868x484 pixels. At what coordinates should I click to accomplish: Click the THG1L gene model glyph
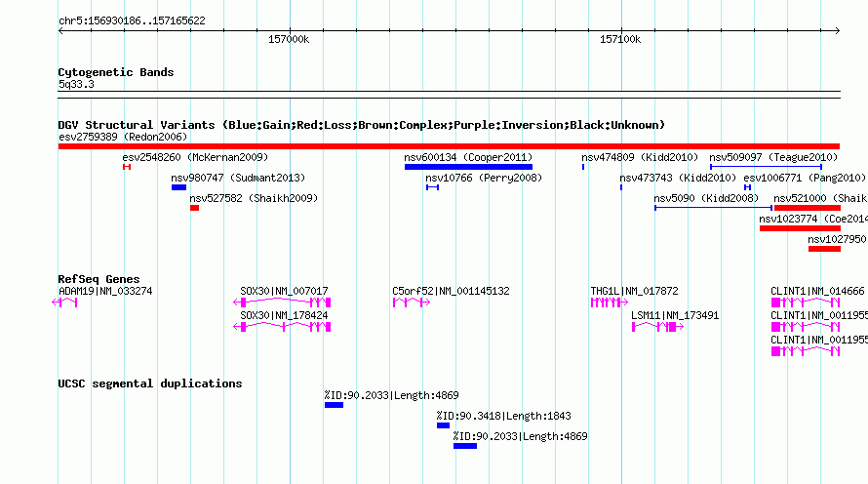pos(610,302)
